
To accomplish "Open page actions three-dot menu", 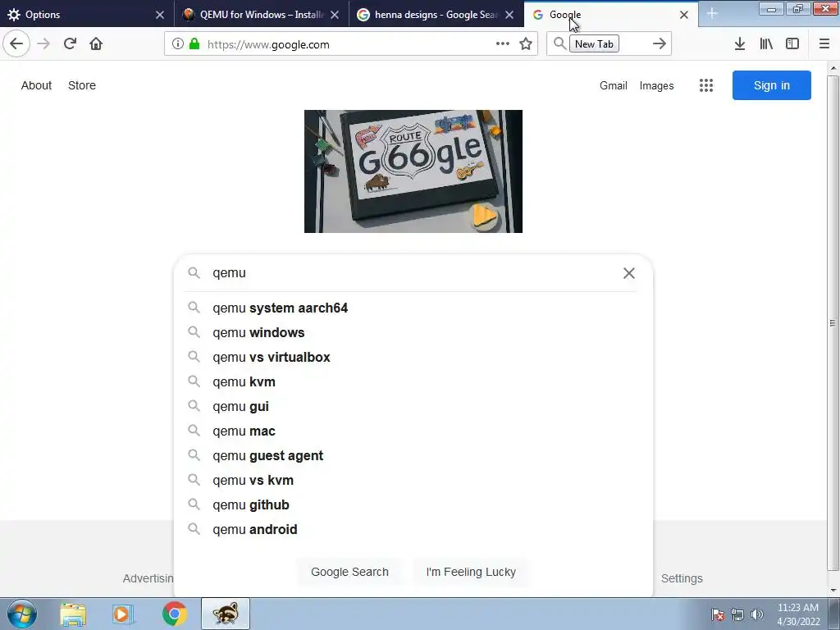I will (503, 44).
